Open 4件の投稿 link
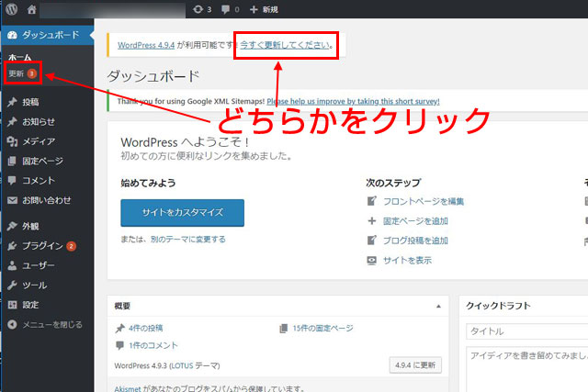The height and width of the screenshot is (392, 588). [145, 329]
